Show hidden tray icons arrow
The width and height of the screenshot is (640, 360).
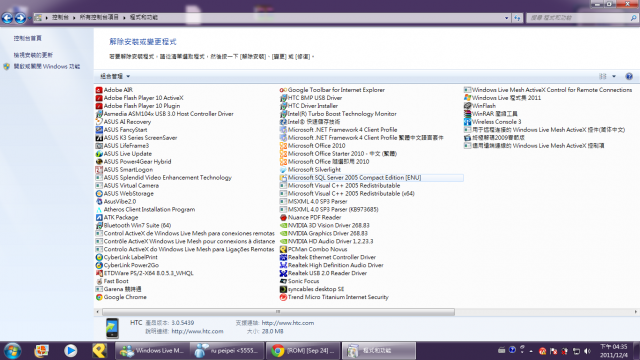pos(531,351)
